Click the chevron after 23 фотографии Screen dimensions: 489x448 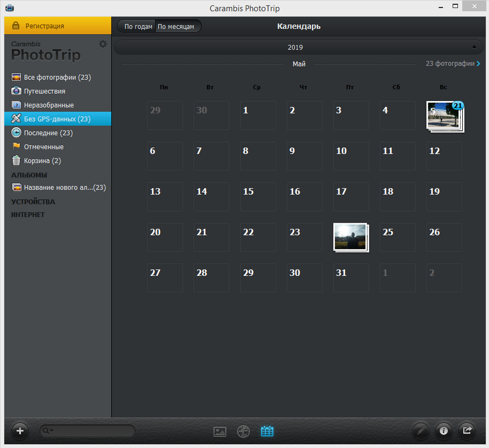(x=478, y=64)
